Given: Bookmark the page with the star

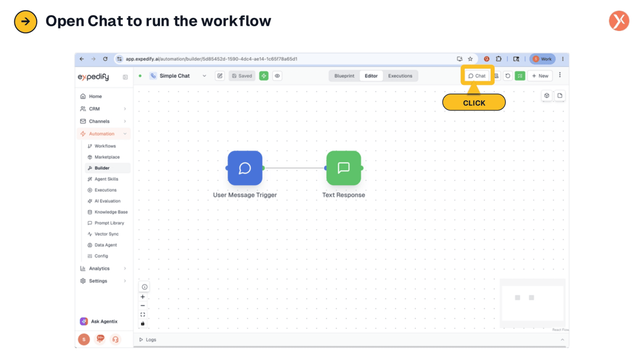Looking at the screenshot, I should pos(470,59).
